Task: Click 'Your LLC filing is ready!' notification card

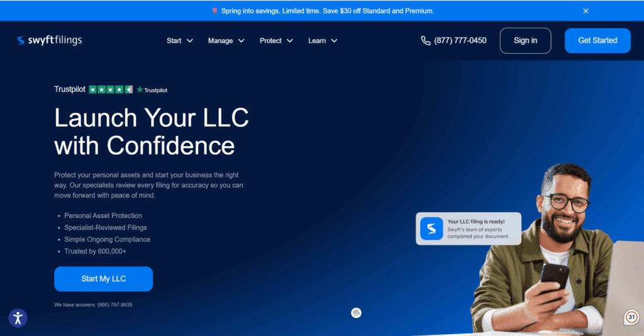Action: 469,228
